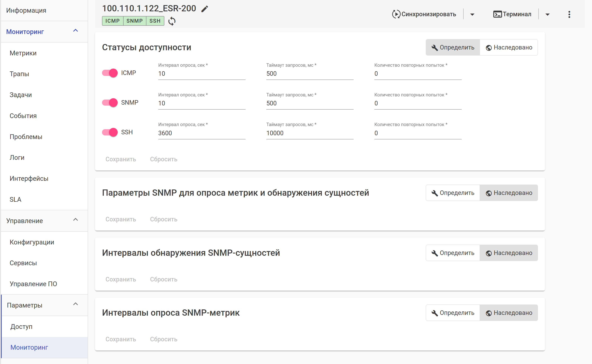Click Определить wrench for Интервалы опроса SNMP-метрик

point(453,313)
